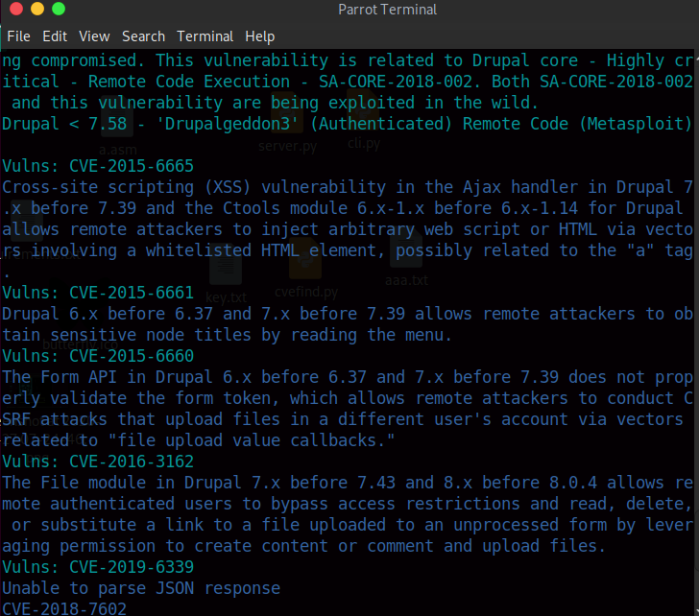Viewport: 699px width, 616px height.
Task: Click the CVE-2018-7602 text on last line
Action: coord(63,608)
